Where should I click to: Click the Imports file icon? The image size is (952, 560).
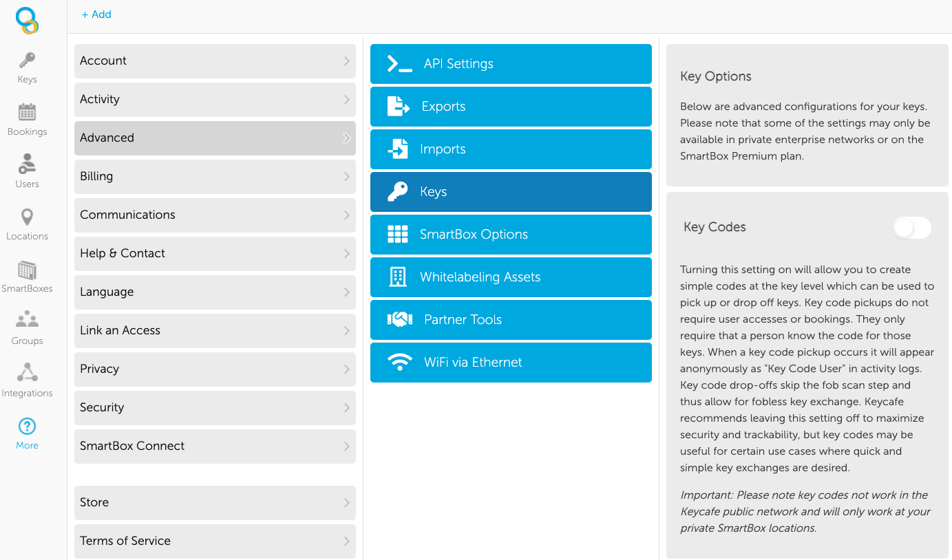coord(398,149)
